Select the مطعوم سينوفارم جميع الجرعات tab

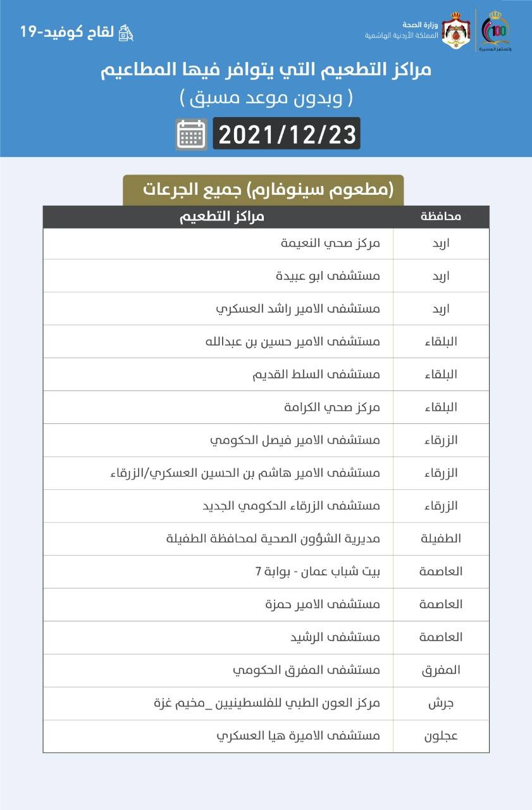263,190
